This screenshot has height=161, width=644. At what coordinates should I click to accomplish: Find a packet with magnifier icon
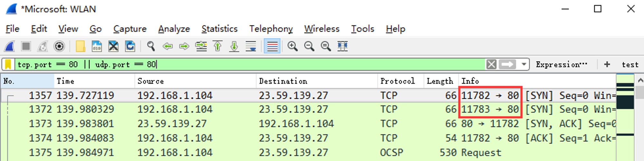[151, 46]
